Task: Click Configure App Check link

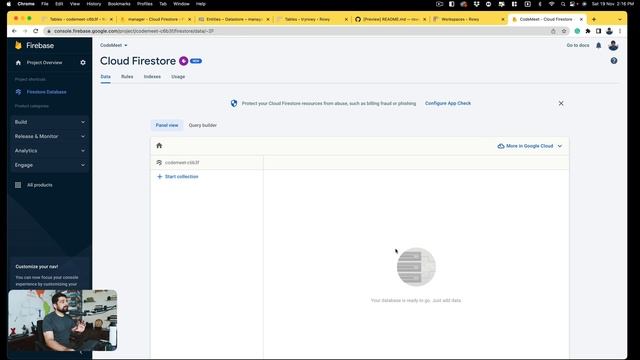Action: click(x=448, y=103)
